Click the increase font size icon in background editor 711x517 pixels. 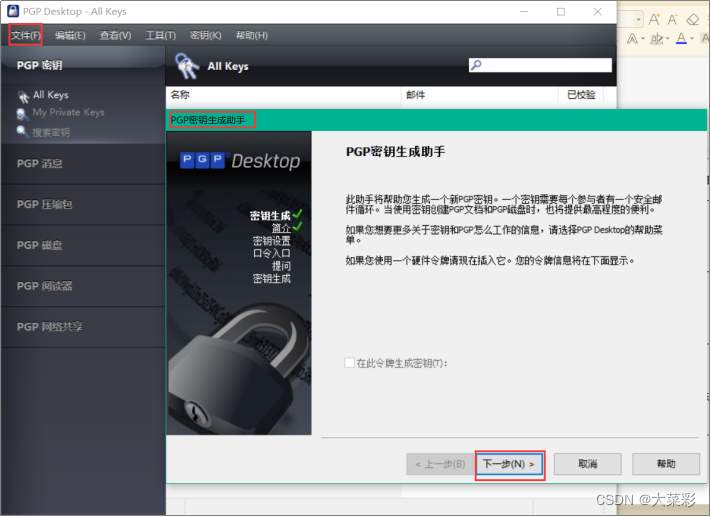click(x=654, y=20)
